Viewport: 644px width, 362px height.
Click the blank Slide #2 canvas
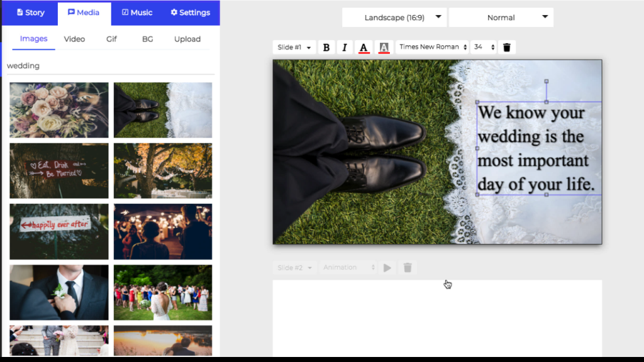click(438, 318)
